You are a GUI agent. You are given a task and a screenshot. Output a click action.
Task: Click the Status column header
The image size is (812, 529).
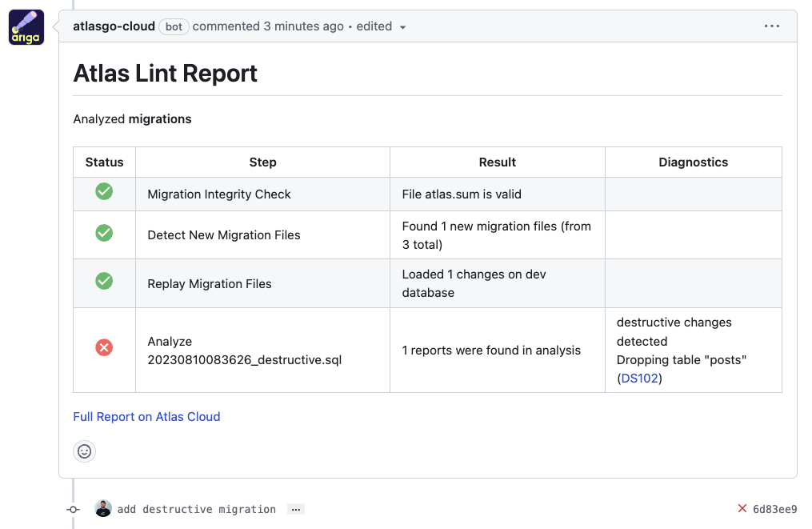[104, 162]
